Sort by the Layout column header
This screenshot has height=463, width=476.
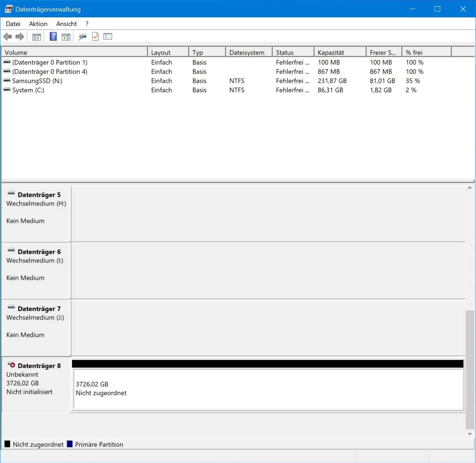click(168, 52)
